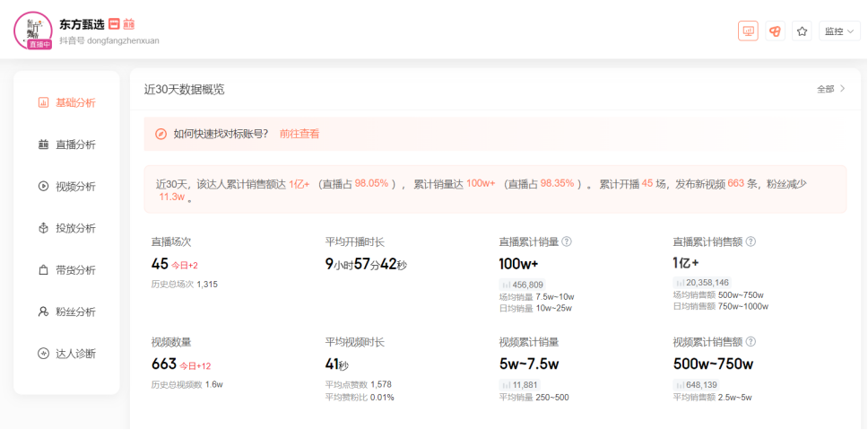Click the 98.35% live volume share value
The image size is (868, 430).
[557, 184]
